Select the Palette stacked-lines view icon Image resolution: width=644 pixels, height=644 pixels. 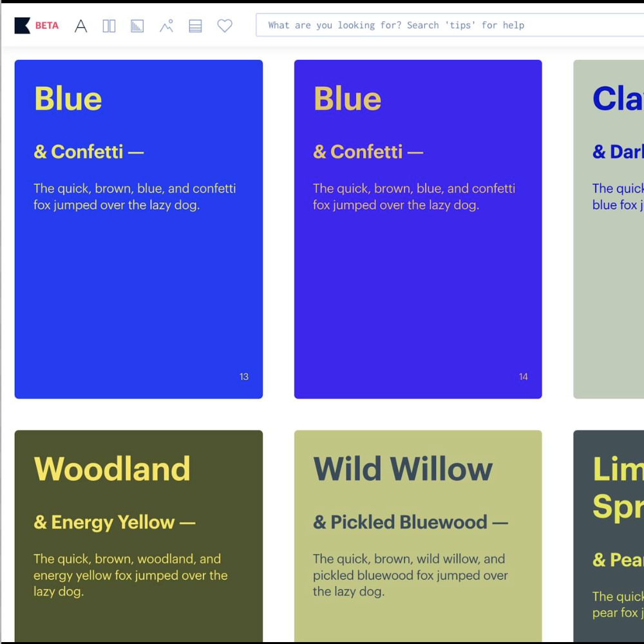(195, 25)
